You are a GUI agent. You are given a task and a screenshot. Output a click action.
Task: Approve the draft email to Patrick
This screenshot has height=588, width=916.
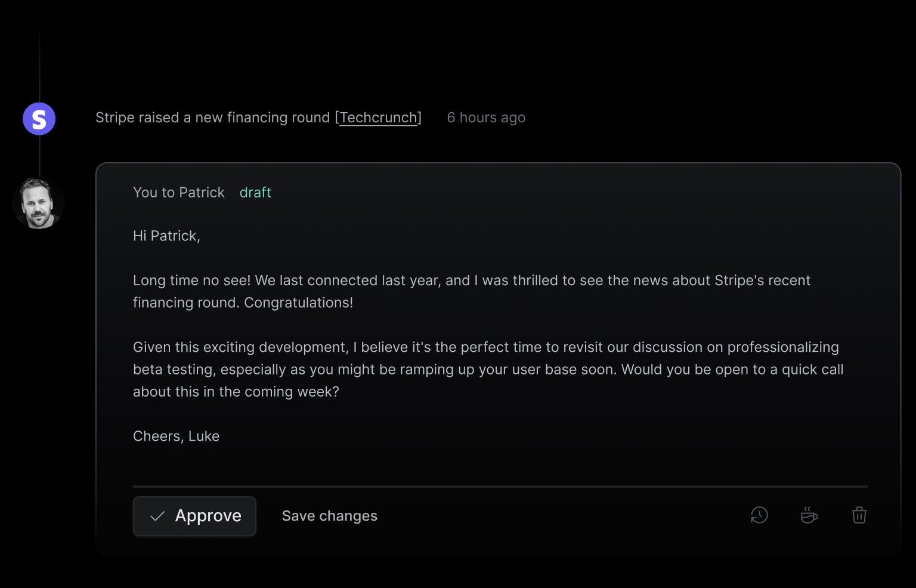[x=194, y=516]
